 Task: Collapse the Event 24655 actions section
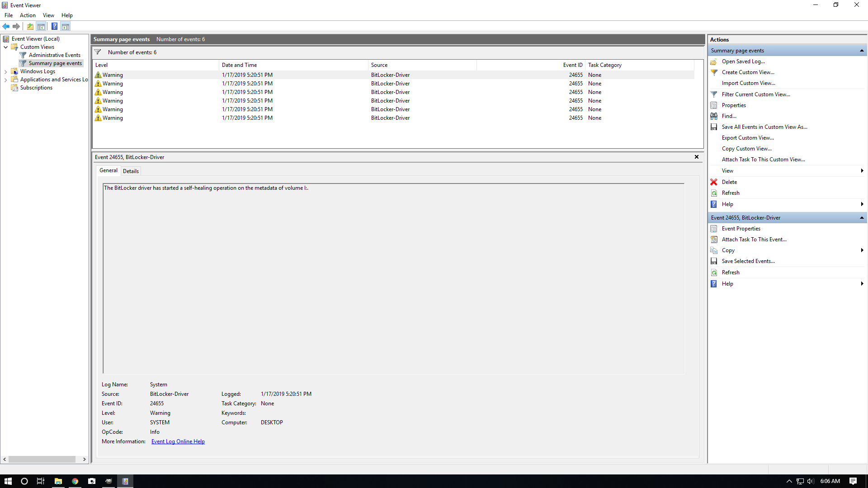pyautogui.click(x=862, y=218)
